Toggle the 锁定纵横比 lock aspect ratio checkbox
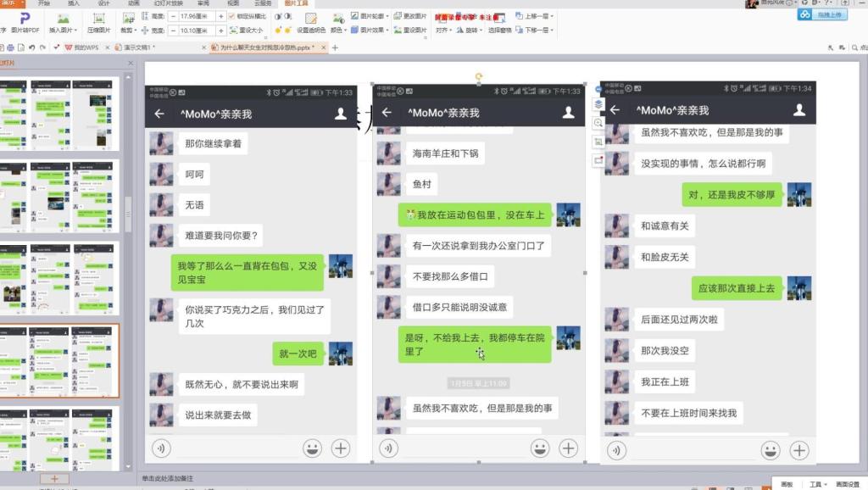The image size is (868, 490). coord(231,18)
